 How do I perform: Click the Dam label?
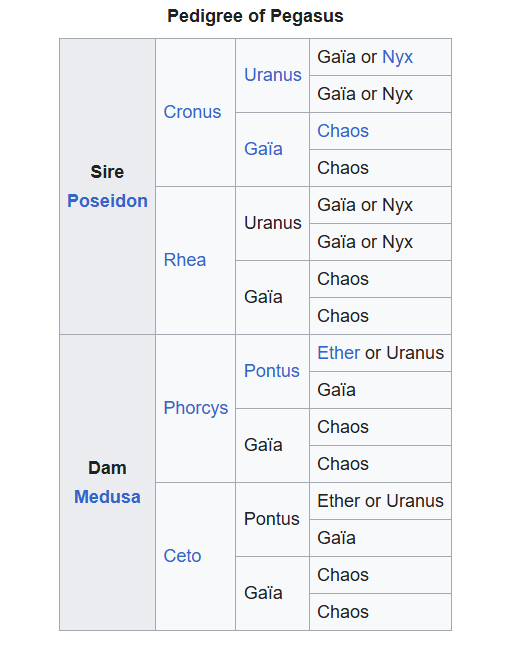coord(107,468)
